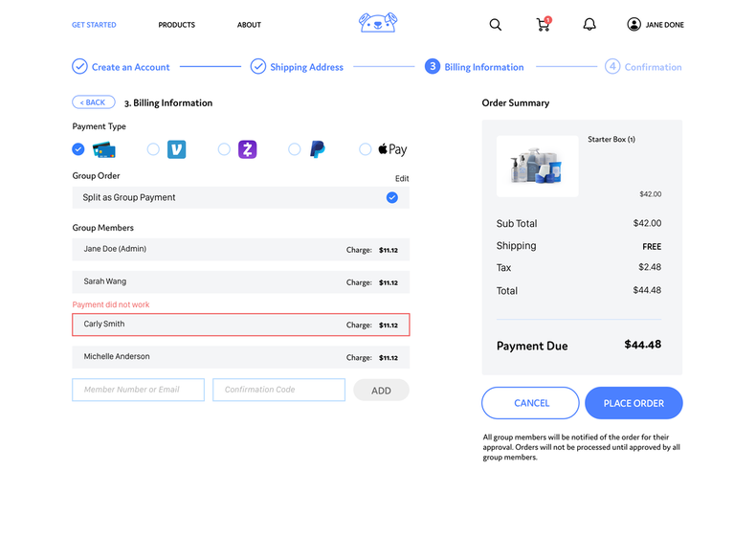Click the Create an Account step checkmark

coord(80,67)
